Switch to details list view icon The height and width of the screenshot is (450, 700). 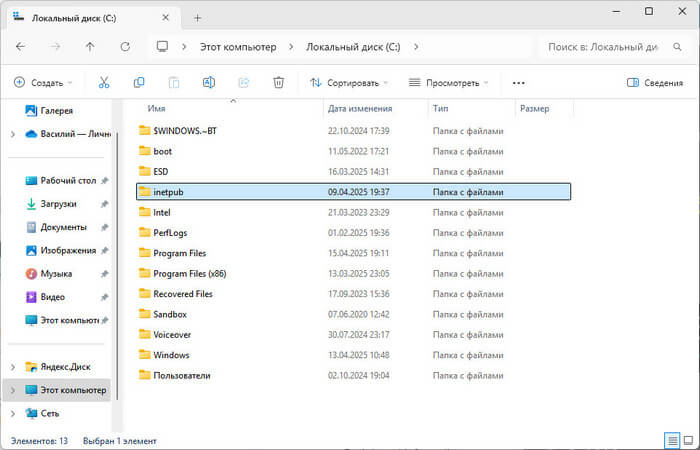point(671,440)
